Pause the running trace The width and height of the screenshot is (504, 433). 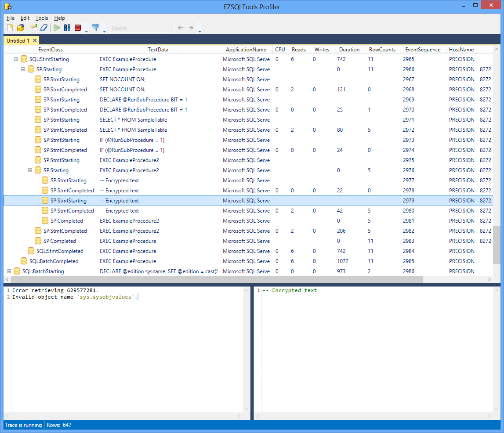(x=67, y=28)
